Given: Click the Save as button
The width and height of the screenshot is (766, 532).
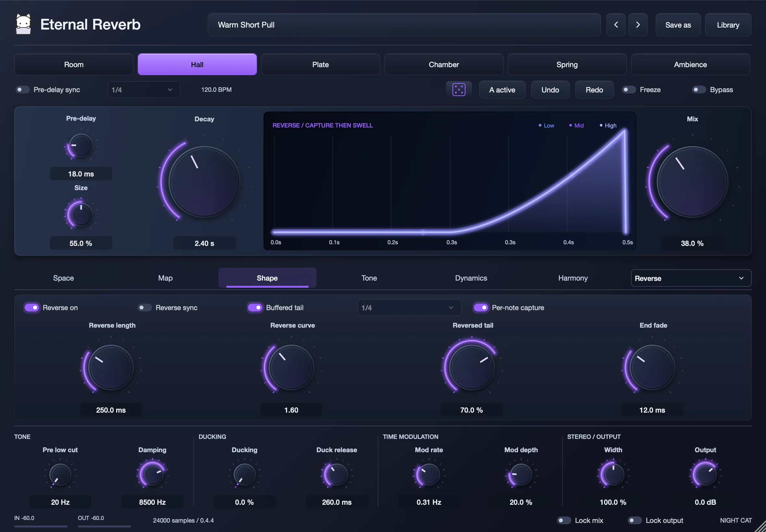Looking at the screenshot, I should pyautogui.click(x=678, y=25).
